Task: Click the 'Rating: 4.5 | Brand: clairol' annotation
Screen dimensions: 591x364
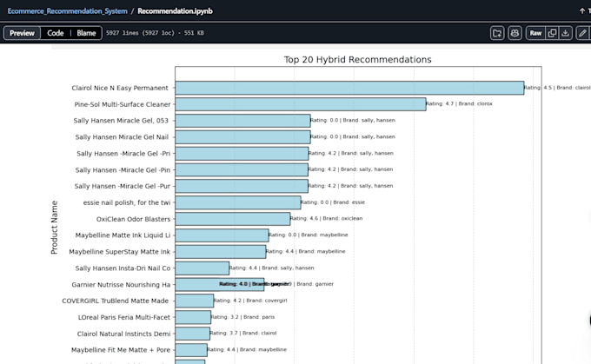Action: click(557, 88)
